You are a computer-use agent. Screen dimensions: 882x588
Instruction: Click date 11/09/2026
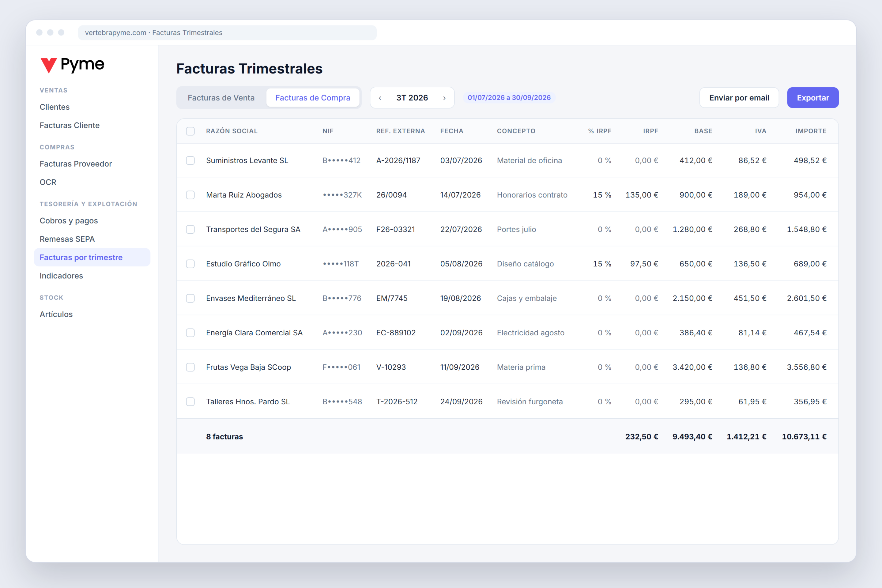coord(460,367)
